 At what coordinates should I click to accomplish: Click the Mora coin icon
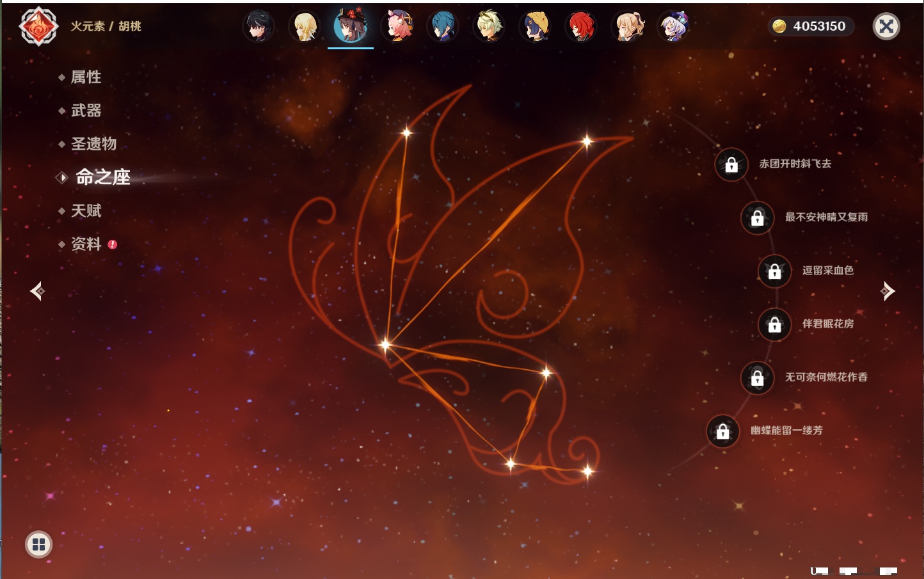click(779, 26)
